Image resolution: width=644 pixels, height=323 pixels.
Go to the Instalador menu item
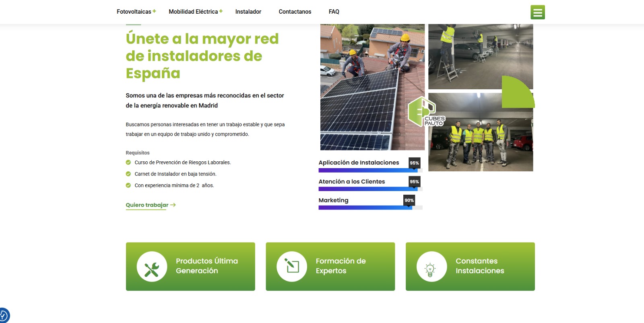[x=248, y=12]
